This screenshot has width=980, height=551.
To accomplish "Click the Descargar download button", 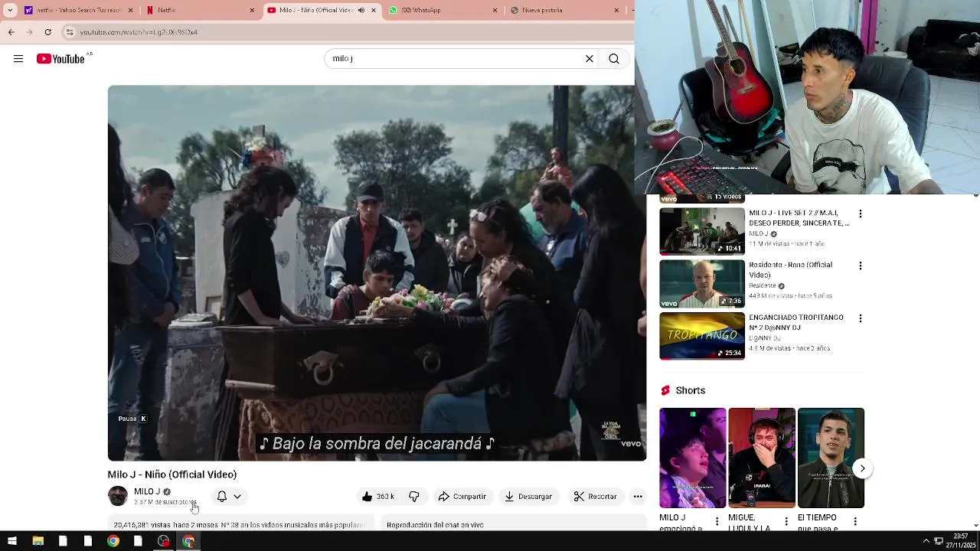I will coord(528,497).
